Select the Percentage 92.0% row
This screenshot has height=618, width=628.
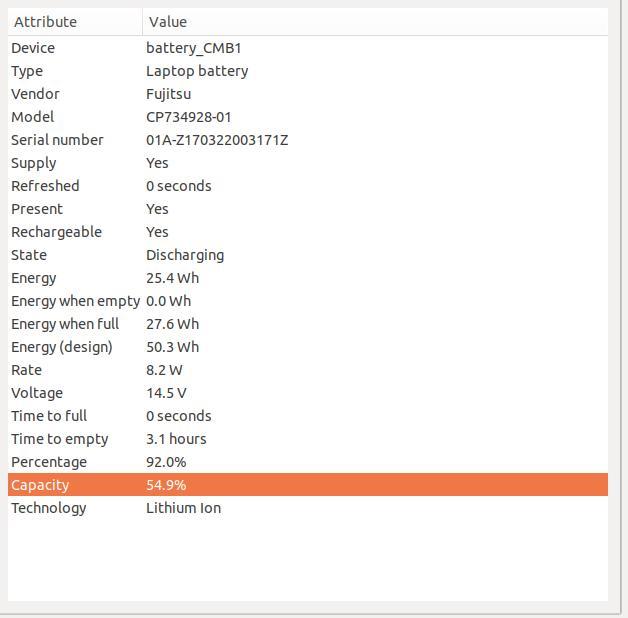(308, 462)
